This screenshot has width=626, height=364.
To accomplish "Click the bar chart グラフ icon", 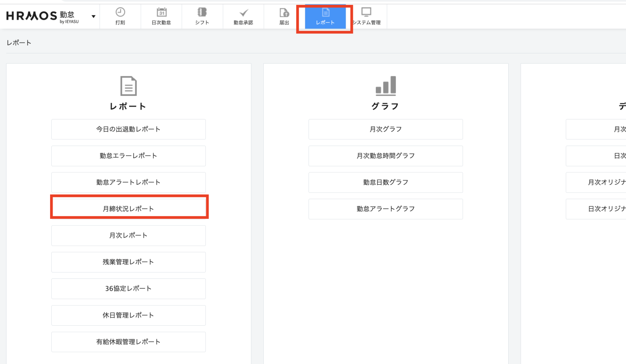I will (x=386, y=86).
